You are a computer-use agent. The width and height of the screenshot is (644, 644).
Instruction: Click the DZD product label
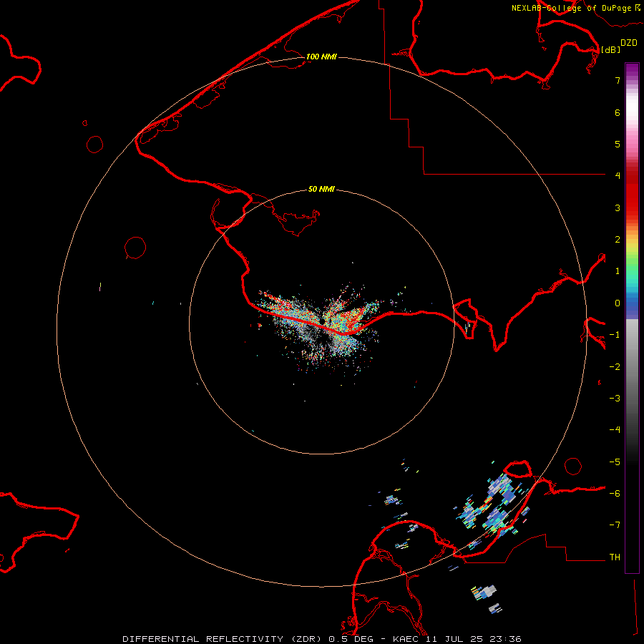[x=629, y=43]
